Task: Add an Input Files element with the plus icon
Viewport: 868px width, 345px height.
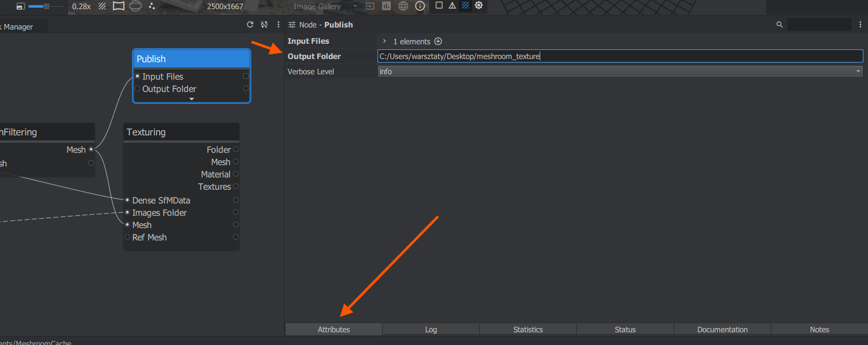Action: point(438,41)
